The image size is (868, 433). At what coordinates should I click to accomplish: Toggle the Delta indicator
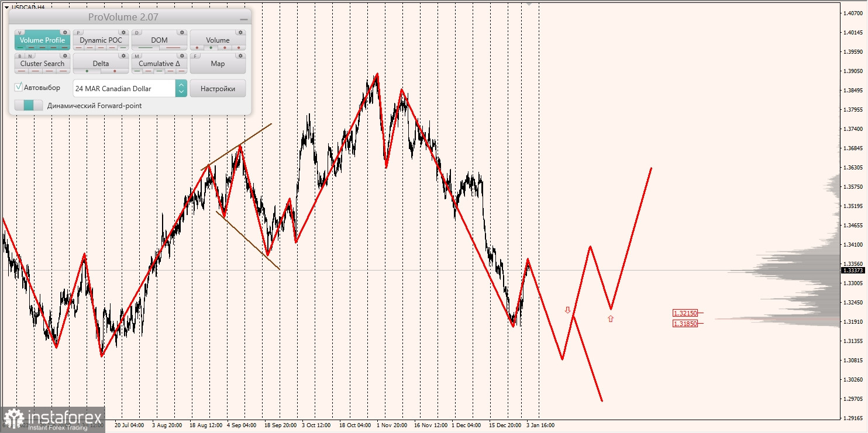(x=101, y=64)
